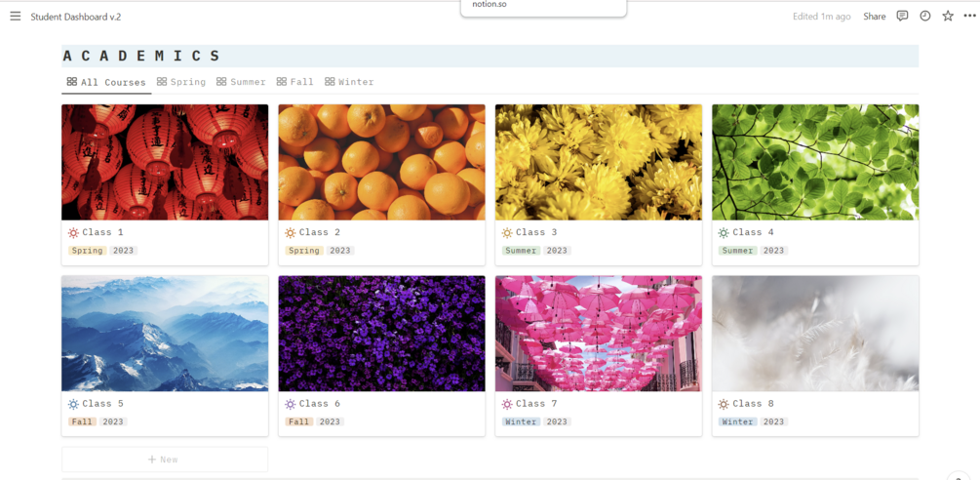Click the 2023 tag on Class 1
Image resolution: width=980 pixels, height=480 pixels.
[123, 251]
